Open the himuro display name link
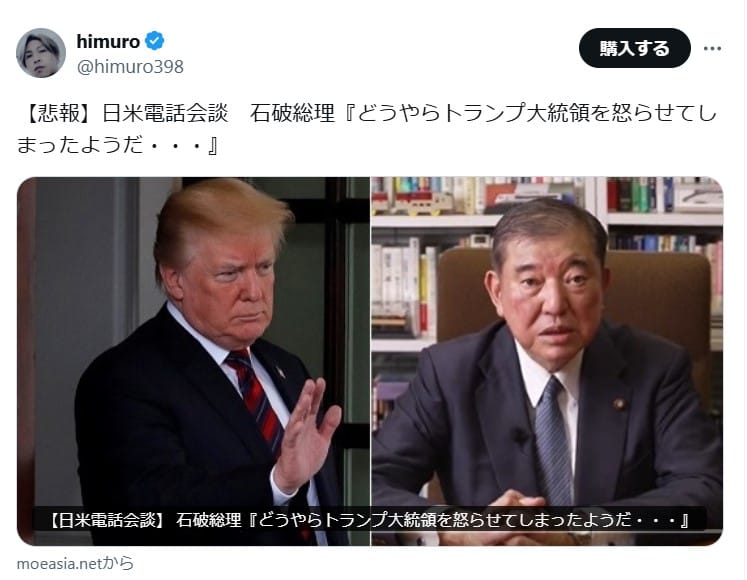 [x=108, y=41]
